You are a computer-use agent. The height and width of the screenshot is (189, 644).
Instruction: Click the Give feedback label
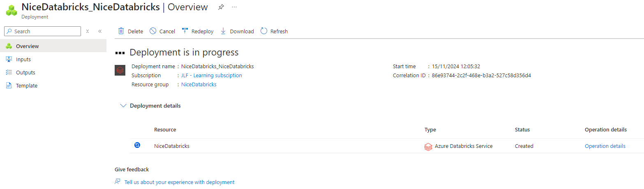click(132, 169)
